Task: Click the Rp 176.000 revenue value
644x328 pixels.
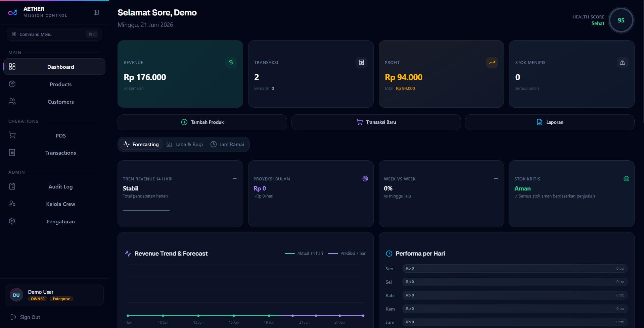Action: pos(145,77)
